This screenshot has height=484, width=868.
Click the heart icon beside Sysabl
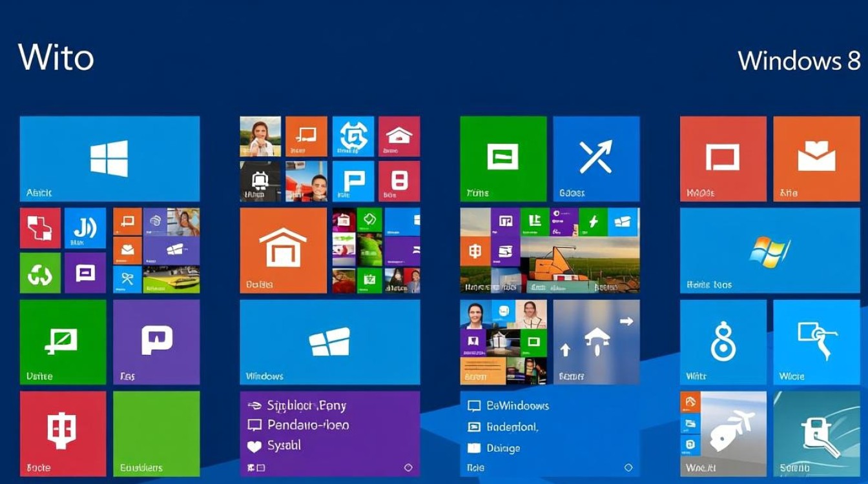coord(254,445)
